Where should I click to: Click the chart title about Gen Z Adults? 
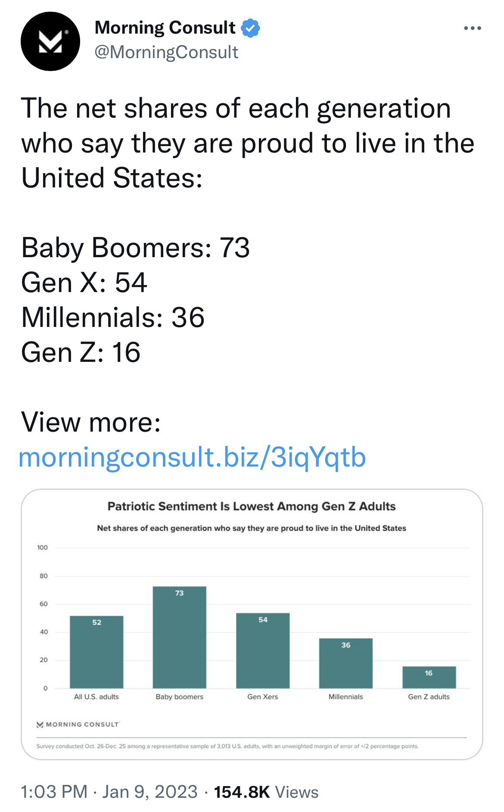[252, 506]
